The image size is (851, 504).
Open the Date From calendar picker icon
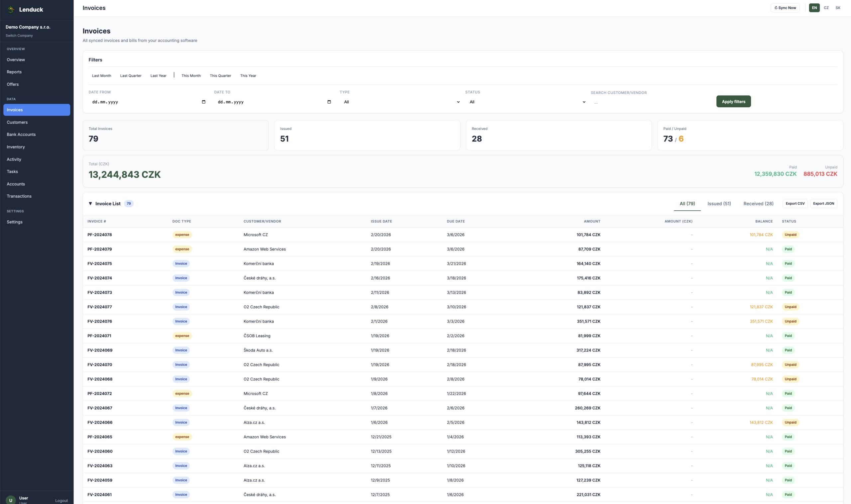[203, 102]
